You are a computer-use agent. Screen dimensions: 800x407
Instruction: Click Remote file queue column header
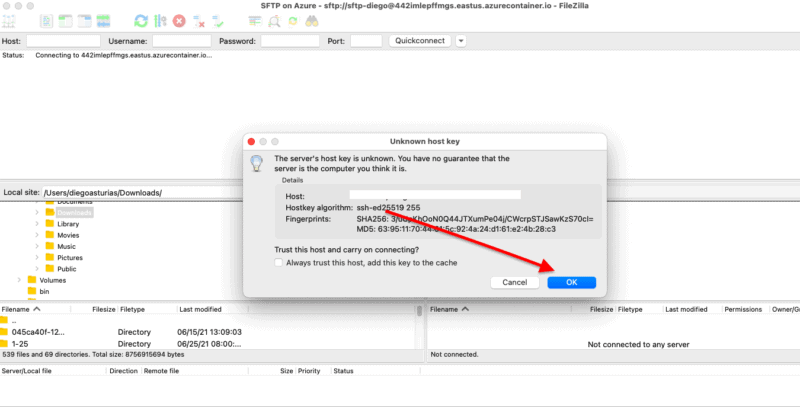[194, 371]
